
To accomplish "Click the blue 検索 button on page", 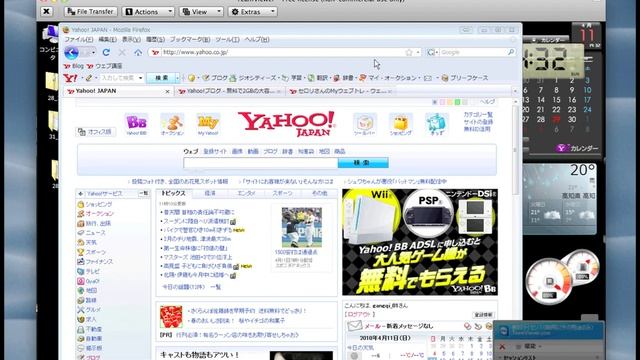I will click(x=363, y=162).
